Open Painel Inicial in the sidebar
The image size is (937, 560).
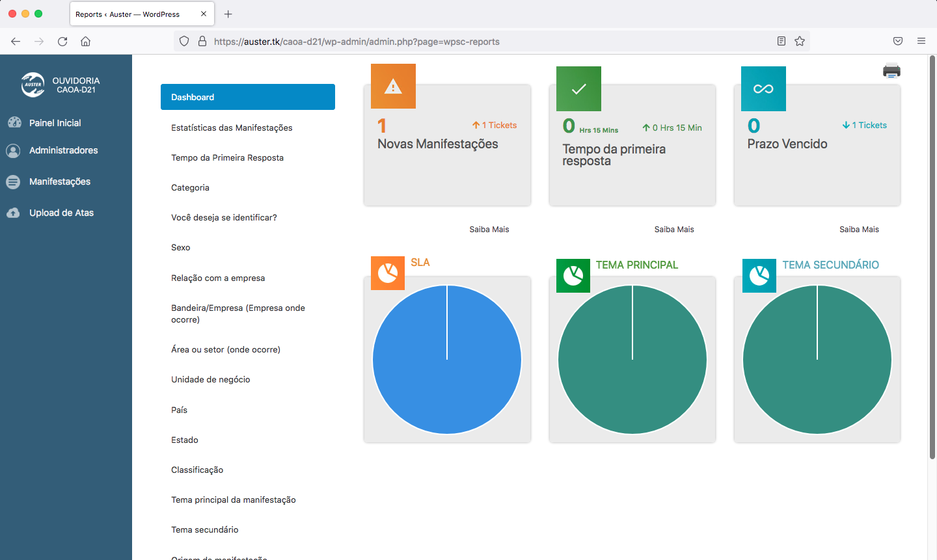coord(55,123)
